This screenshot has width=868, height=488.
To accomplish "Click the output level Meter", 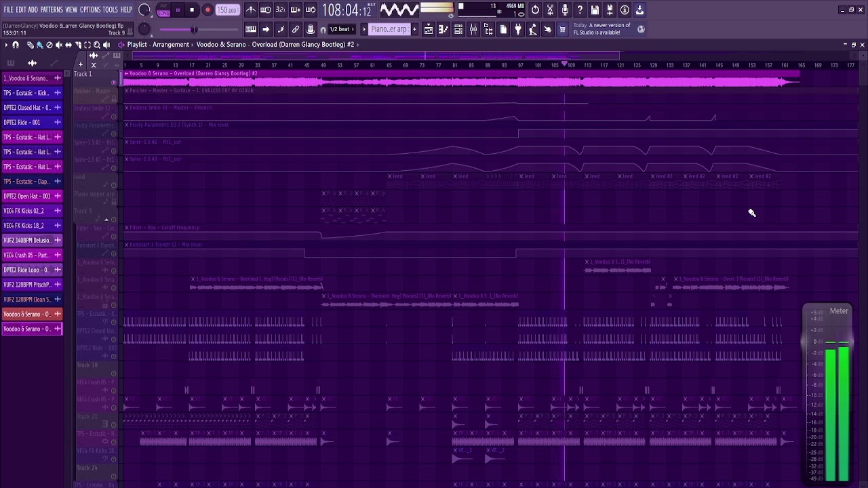I will tap(828, 394).
